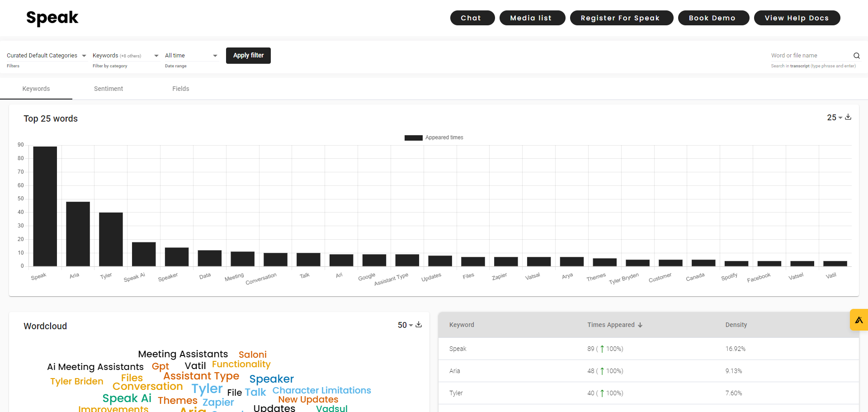Click the 40 times appeared value

[605, 393]
